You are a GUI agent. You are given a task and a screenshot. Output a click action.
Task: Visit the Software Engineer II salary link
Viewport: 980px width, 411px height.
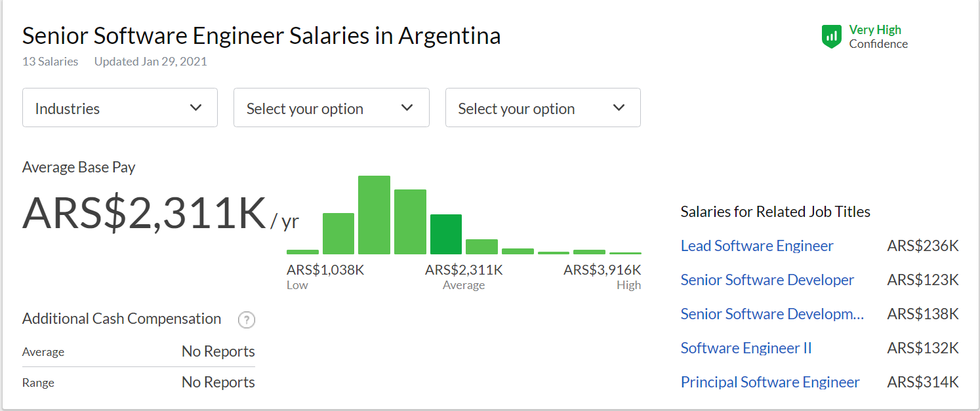[746, 348]
